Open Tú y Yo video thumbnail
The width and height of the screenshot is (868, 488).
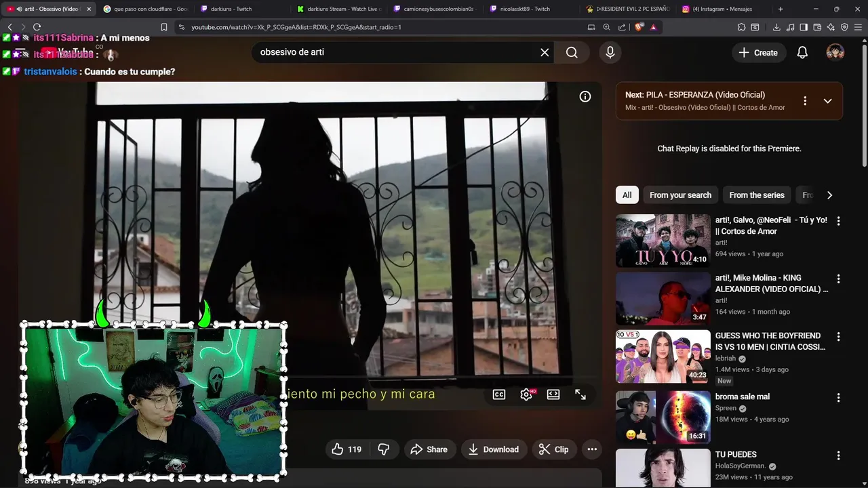(663, 241)
